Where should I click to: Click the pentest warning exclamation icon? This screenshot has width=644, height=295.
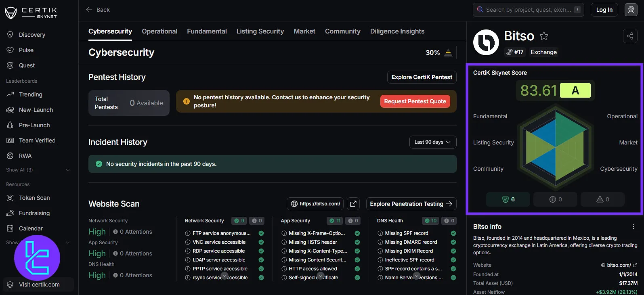(x=187, y=101)
